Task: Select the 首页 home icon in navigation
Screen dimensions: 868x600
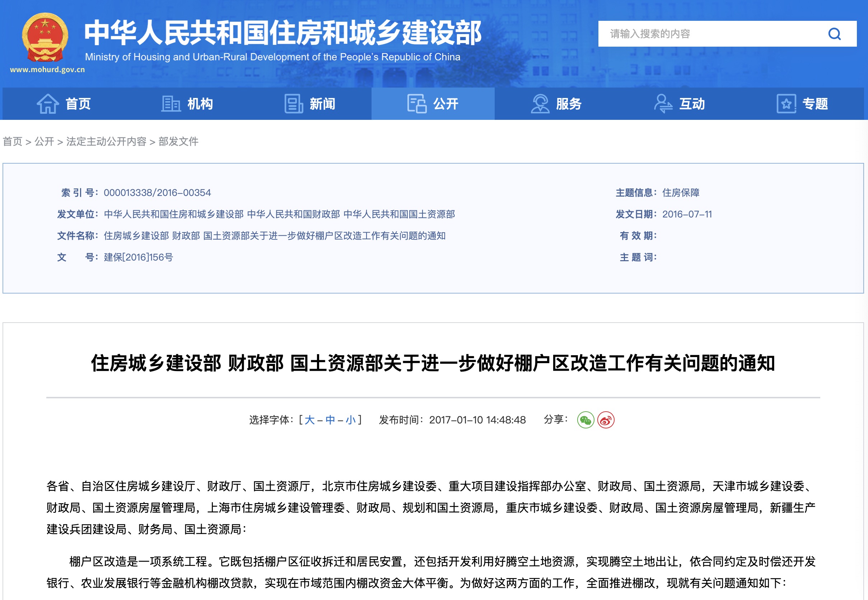Action: coord(48,104)
